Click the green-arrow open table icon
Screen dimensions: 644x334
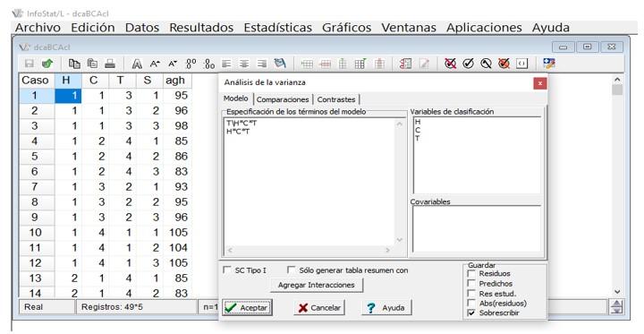pyautogui.click(x=47, y=64)
